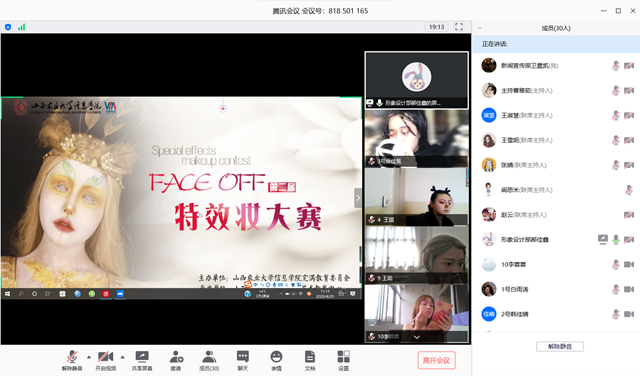The width and height of the screenshot is (640, 376).
Task: Click camera-off icon of 王雪妮 row
Action: tap(629, 140)
